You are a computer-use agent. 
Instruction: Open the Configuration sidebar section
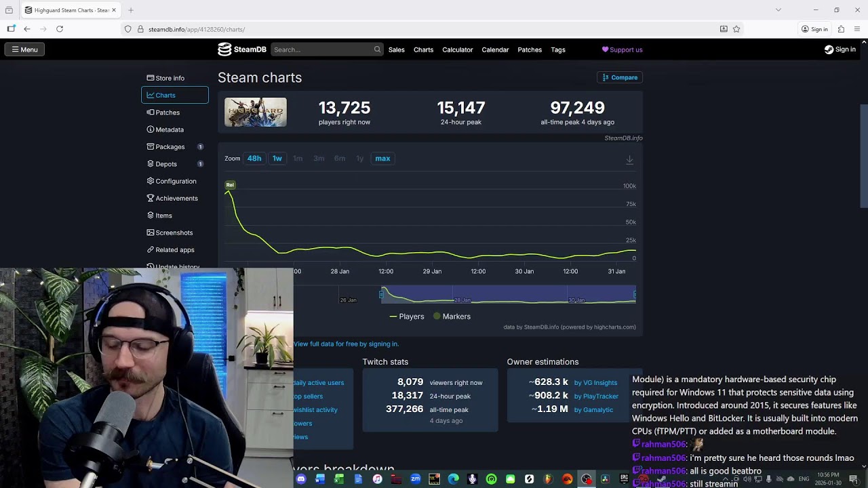click(172, 181)
